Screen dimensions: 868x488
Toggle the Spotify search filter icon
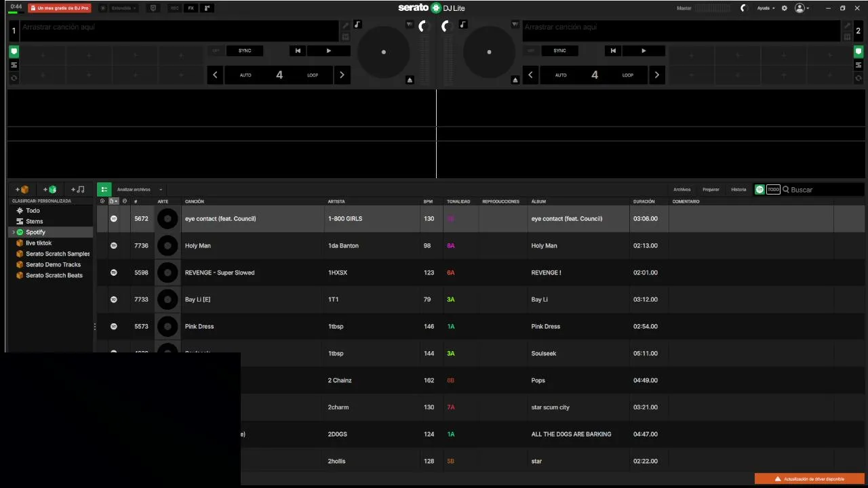[759, 190]
